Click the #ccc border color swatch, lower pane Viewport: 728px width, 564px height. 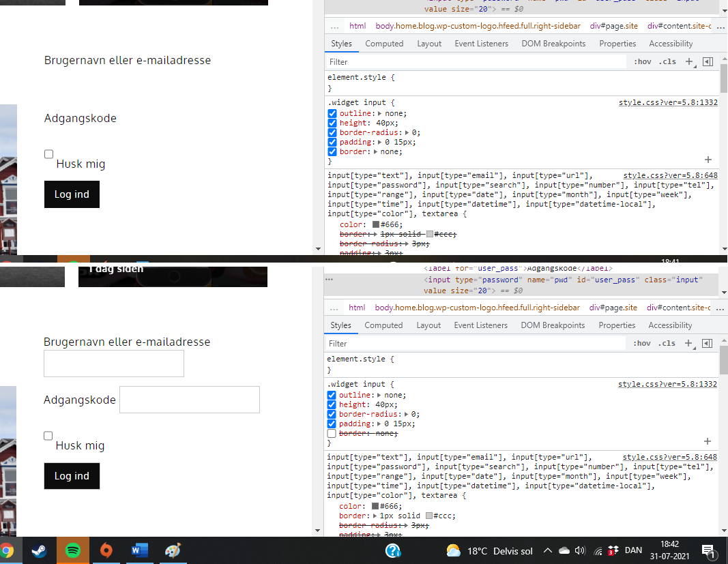[429, 516]
